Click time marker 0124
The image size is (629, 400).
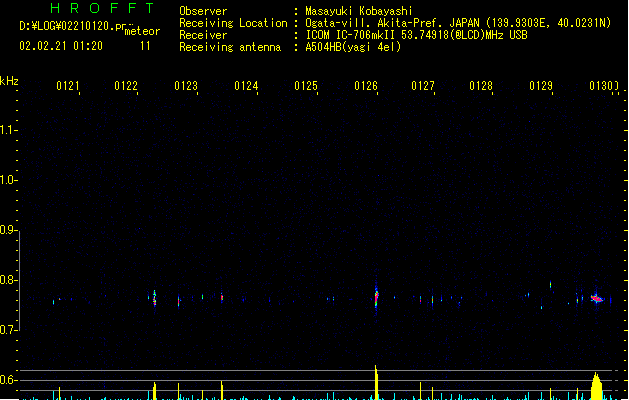pos(246,86)
